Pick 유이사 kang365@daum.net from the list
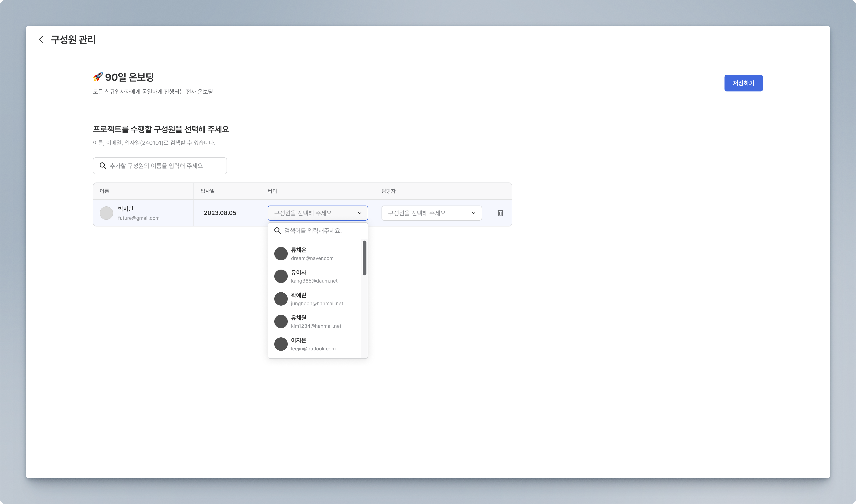 coord(314,276)
